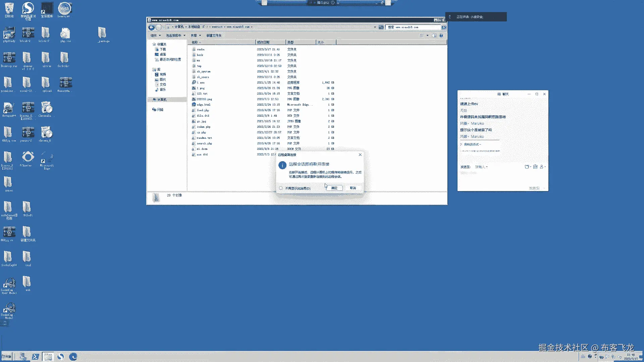Click the Explorer back navigation arrow
This screenshot has width=644, height=362.
[x=152, y=27]
